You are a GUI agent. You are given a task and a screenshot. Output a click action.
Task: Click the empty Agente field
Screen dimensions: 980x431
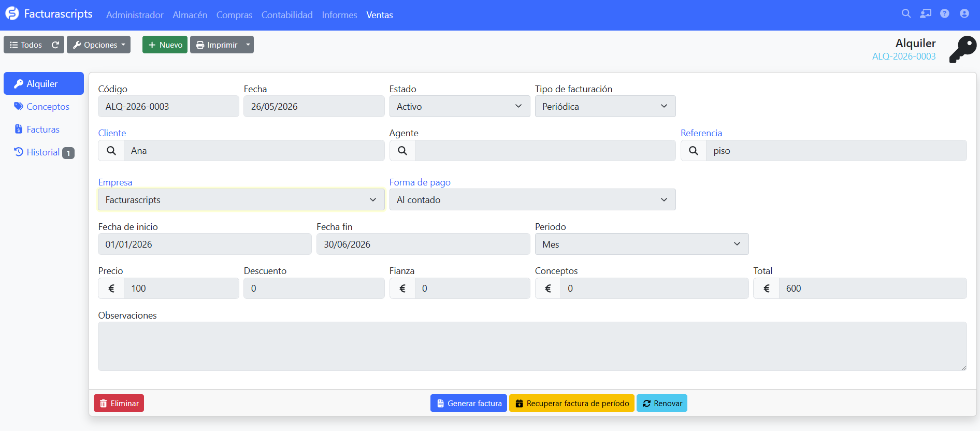pyautogui.click(x=545, y=151)
